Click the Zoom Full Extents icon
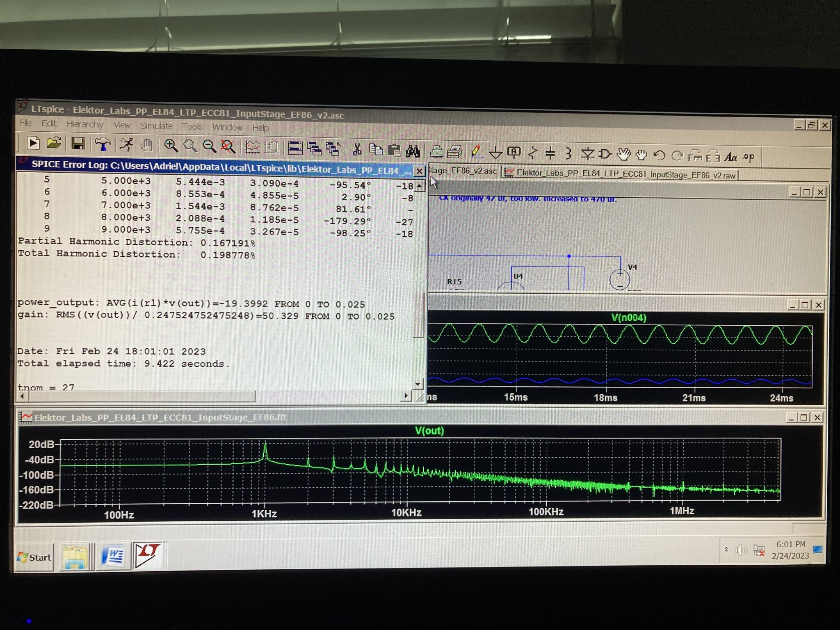This screenshot has height=630, width=840. (228, 147)
